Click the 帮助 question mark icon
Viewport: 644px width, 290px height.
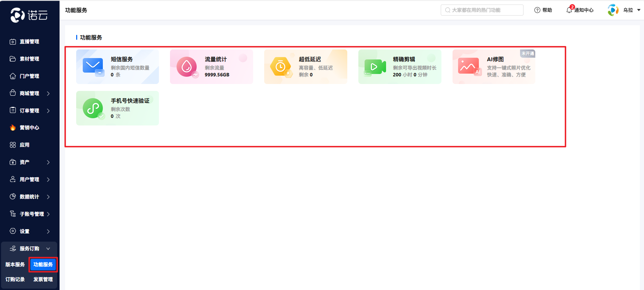pos(537,10)
